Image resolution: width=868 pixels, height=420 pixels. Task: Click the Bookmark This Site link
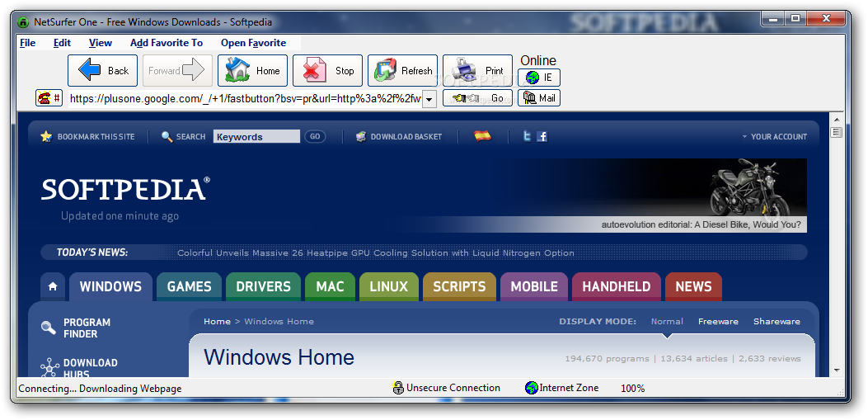pyautogui.click(x=96, y=136)
